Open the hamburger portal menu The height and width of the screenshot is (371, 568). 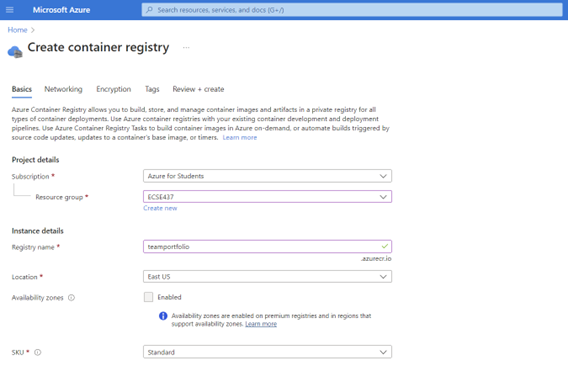10,10
